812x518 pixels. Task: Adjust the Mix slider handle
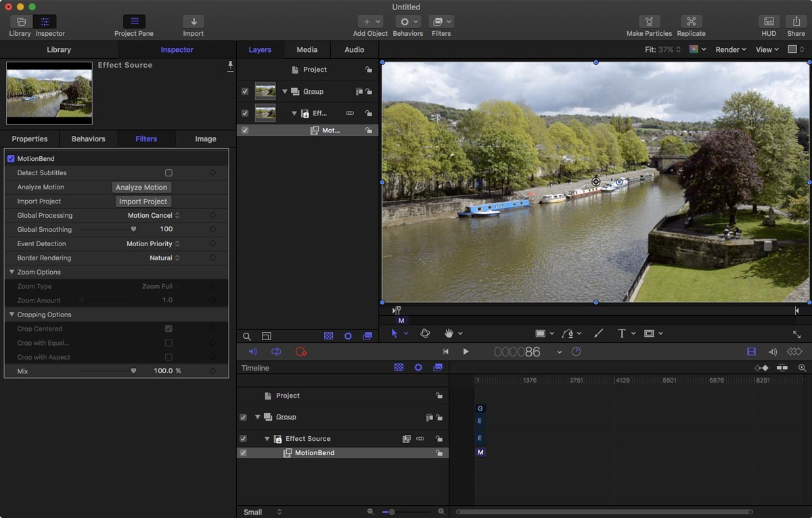(133, 371)
